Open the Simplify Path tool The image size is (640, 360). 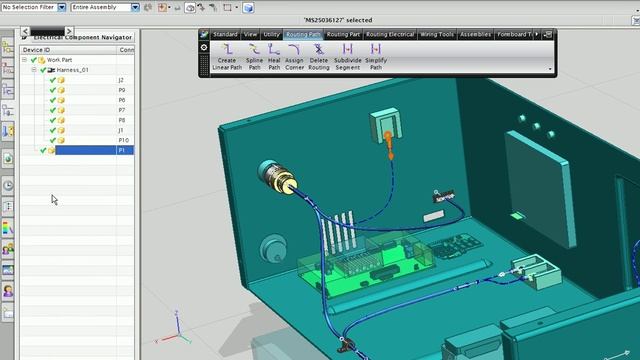click(x=376, y=57)
